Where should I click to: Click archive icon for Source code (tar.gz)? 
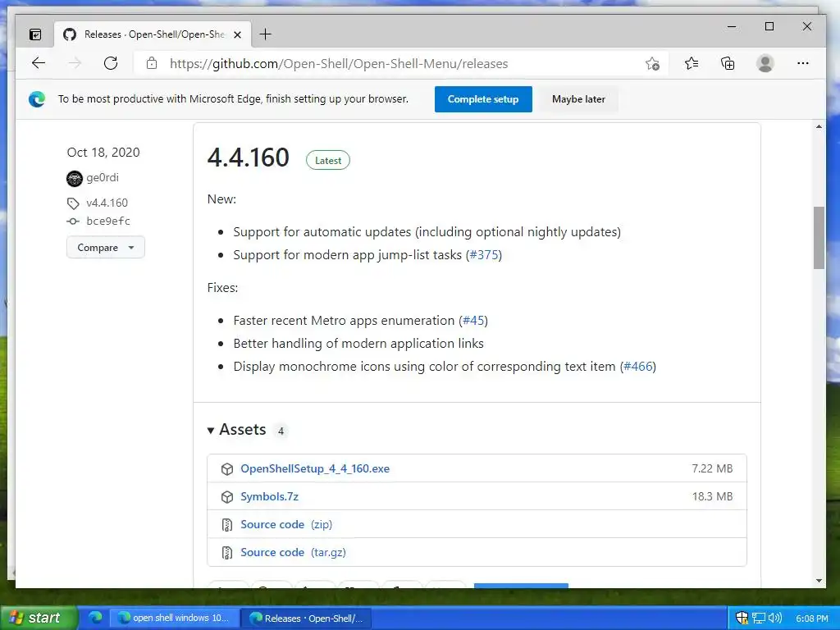click(227, 552)
